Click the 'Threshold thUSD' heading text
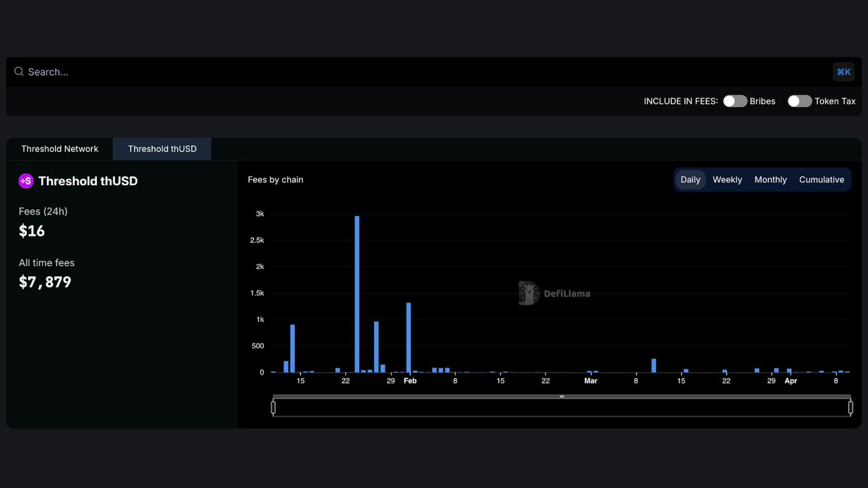 pos(88,181)
